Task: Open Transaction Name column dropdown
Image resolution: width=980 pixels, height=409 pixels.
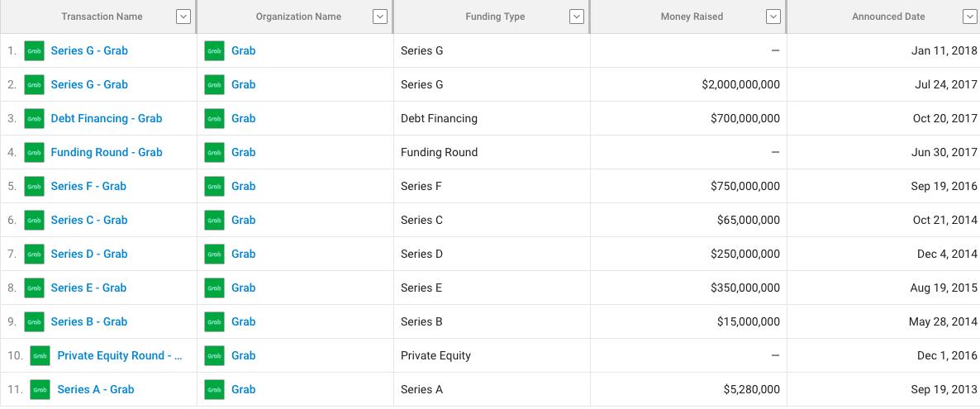Action: pyautogui.click(x=183, y=17)
